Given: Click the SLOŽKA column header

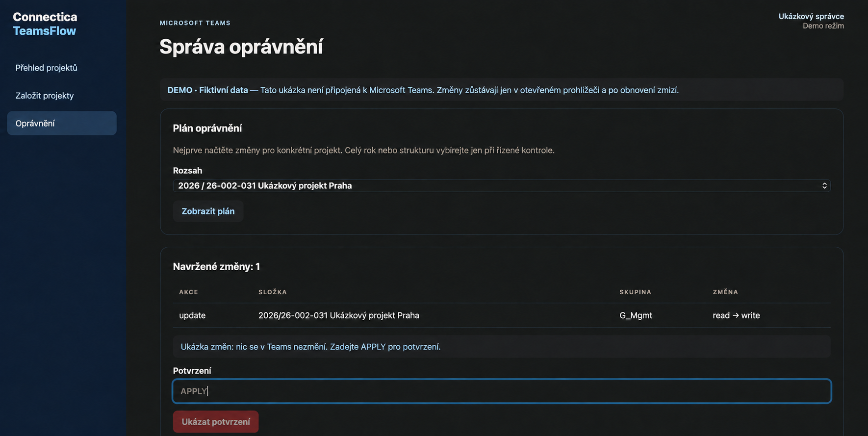Looking at the screenshot, I should pos(273,292).
